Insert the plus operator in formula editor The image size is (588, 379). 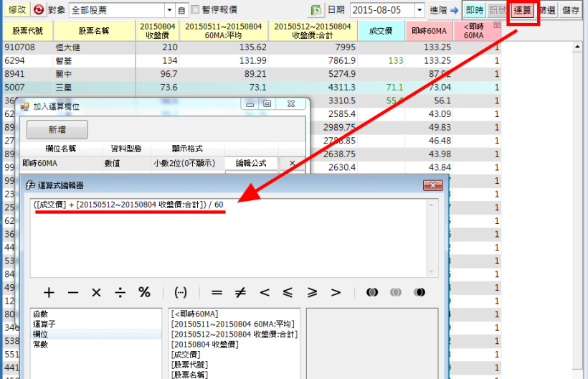pos(49,292)
